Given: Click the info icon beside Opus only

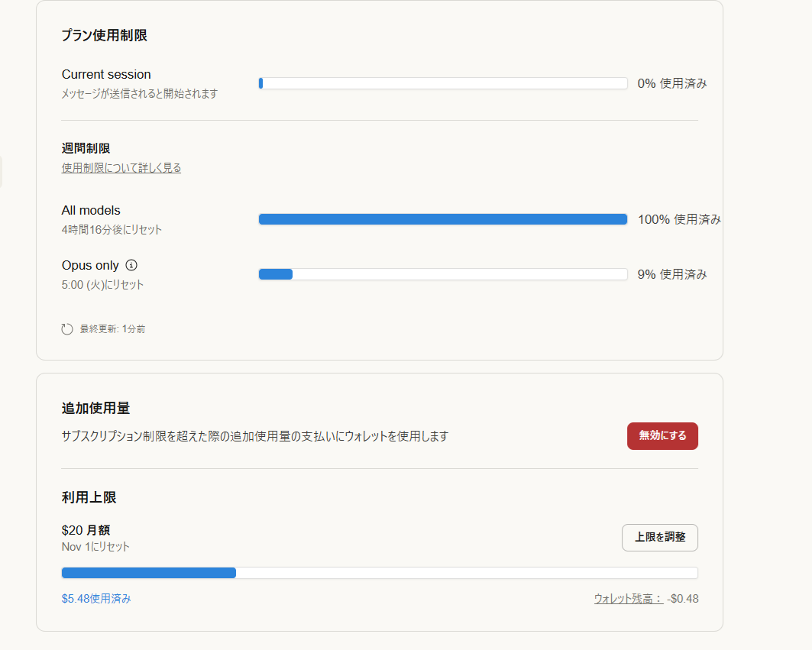Looking at the screenshot, I should 131,266.
